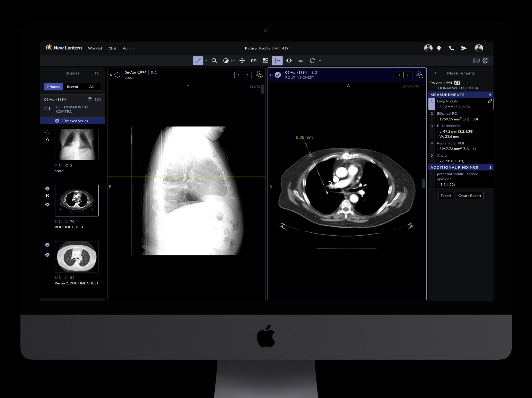Click the phone call icon
The height and width of the screenshot is (398, 532).
tap(451, 48)
